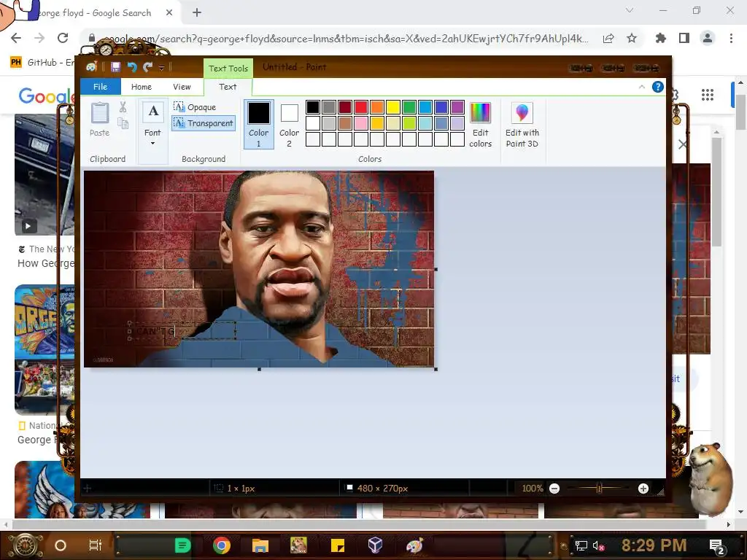Open Chrome three-dot menu
The width and height of the screenshot is (747, 560).
731,38
